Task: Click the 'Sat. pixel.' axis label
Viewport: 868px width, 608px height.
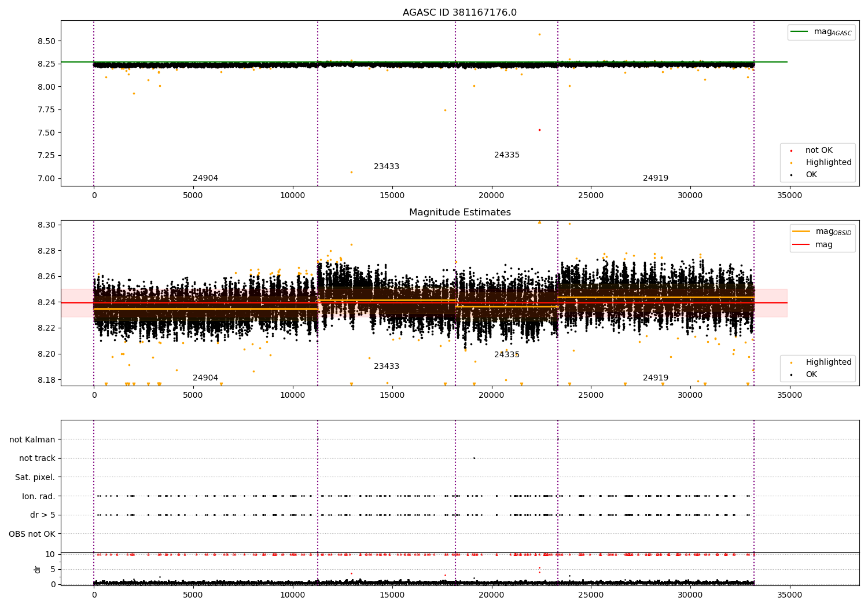Action: click(35, 478)
